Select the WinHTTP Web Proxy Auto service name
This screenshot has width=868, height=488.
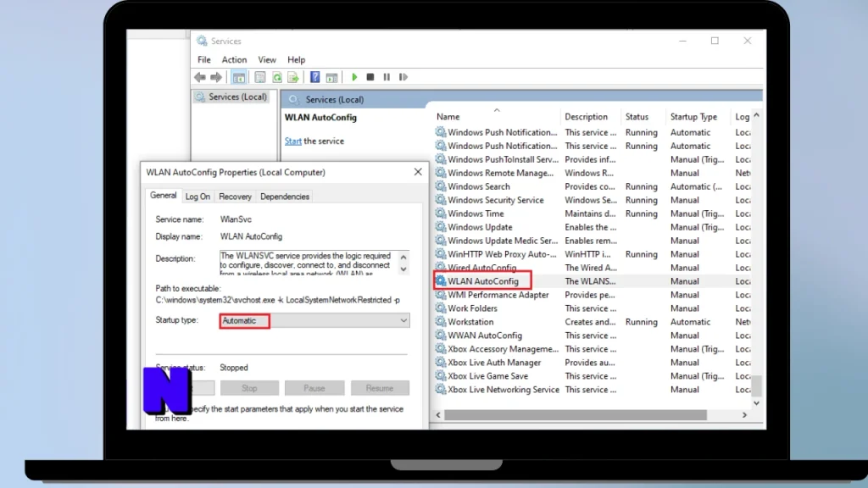[x=502, y=254]
